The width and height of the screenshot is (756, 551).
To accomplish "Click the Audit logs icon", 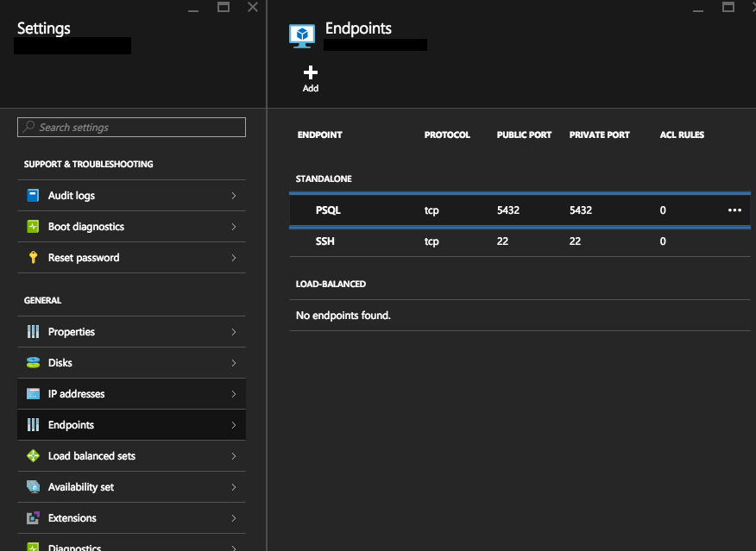I will [x=33, y=196].
